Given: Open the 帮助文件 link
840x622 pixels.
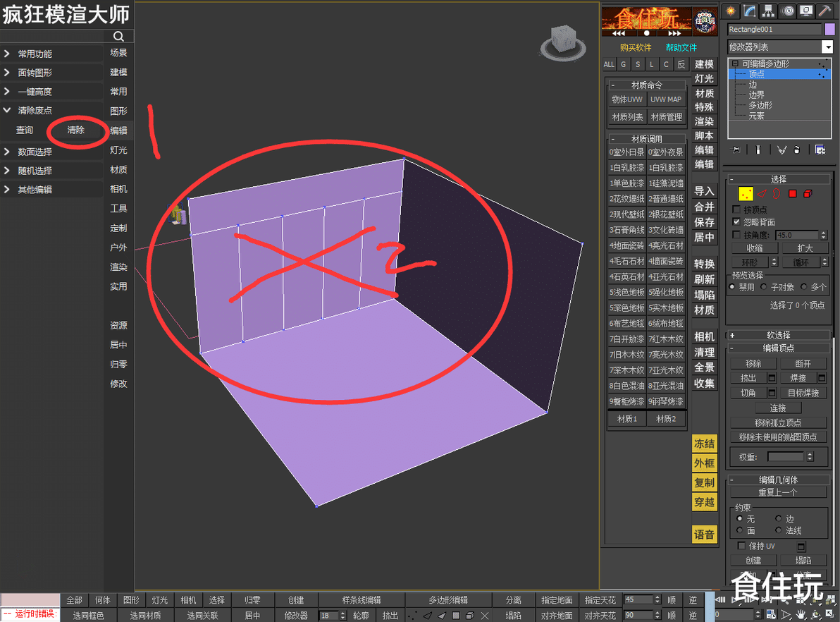Looking at the screenshot, I should (x=681, y=48).
